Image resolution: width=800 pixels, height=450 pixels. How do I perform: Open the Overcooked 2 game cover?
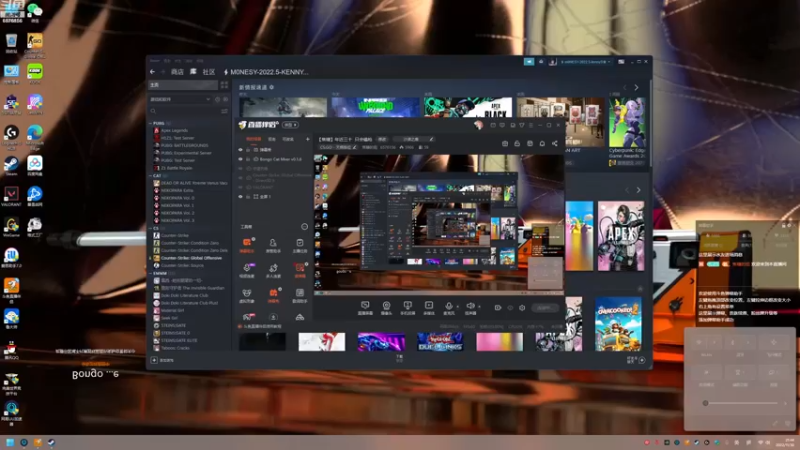[x=618, y=323]
